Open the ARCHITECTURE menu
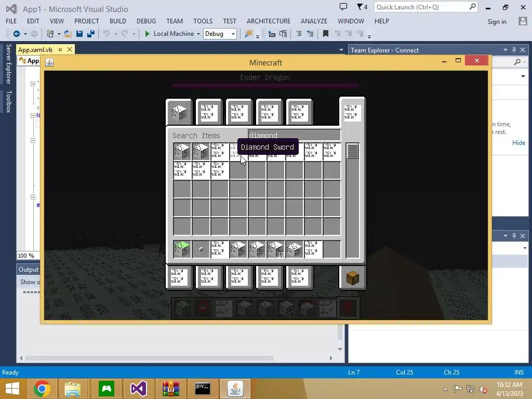The height and width of the screenshot is (399, 532). click(x=269, y=21)
